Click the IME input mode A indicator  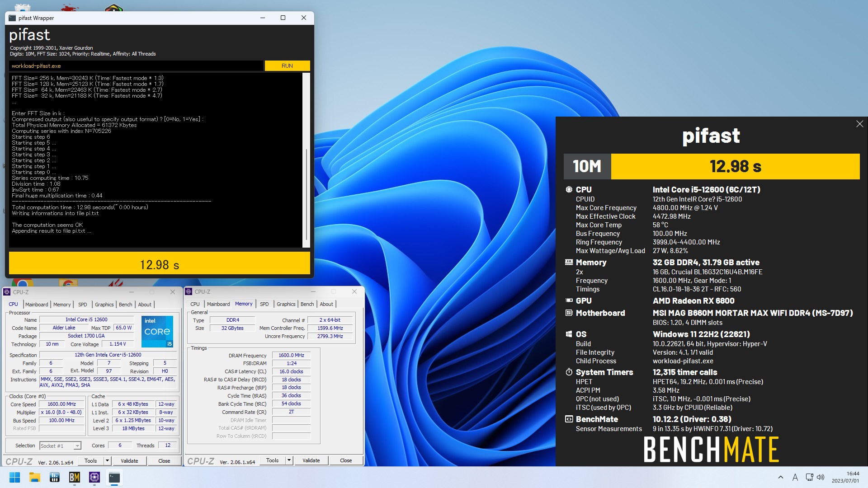coord(795,477)
